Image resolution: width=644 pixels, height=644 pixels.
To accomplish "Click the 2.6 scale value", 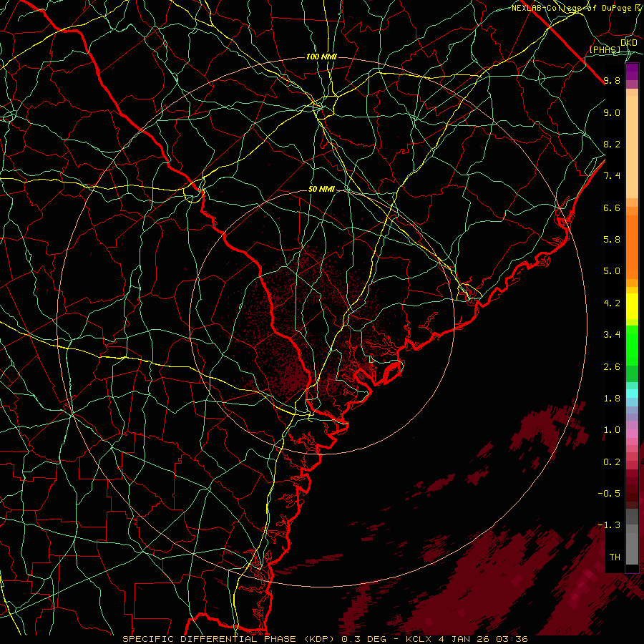I will click(x=612, y=367).
